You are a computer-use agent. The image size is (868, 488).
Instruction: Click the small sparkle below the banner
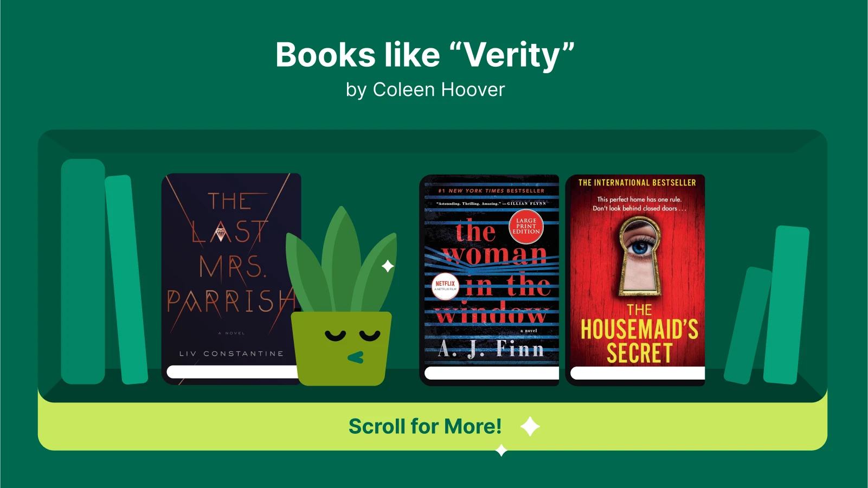[501, 450]
